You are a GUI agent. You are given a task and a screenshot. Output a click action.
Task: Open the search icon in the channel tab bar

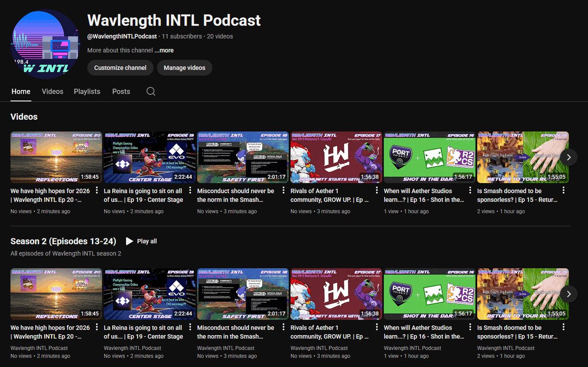click(150, 91)
